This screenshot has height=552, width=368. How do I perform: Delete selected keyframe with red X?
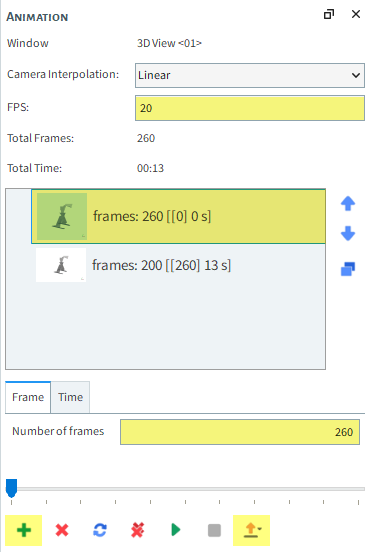coord(62,530)
